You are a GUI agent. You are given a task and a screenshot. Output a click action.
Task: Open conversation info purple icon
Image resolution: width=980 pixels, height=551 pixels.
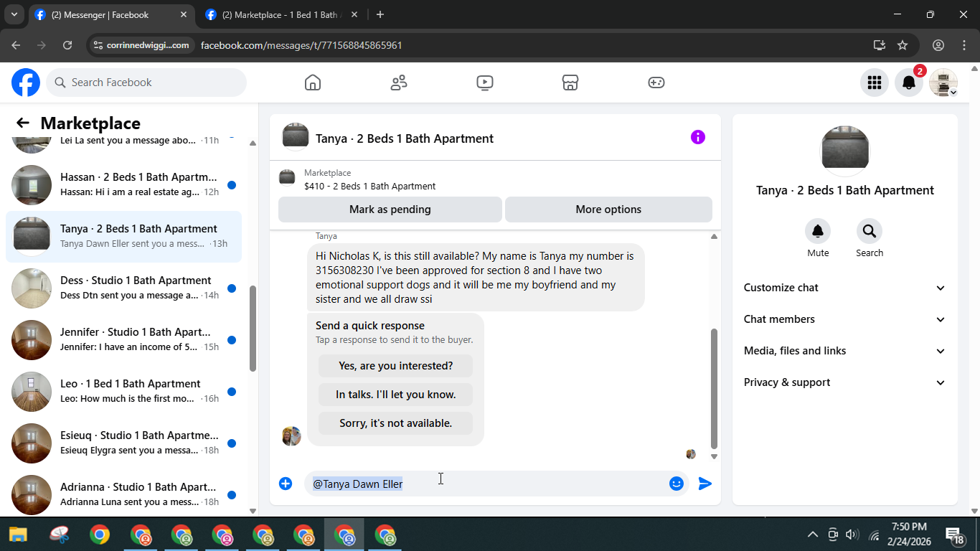698,137
